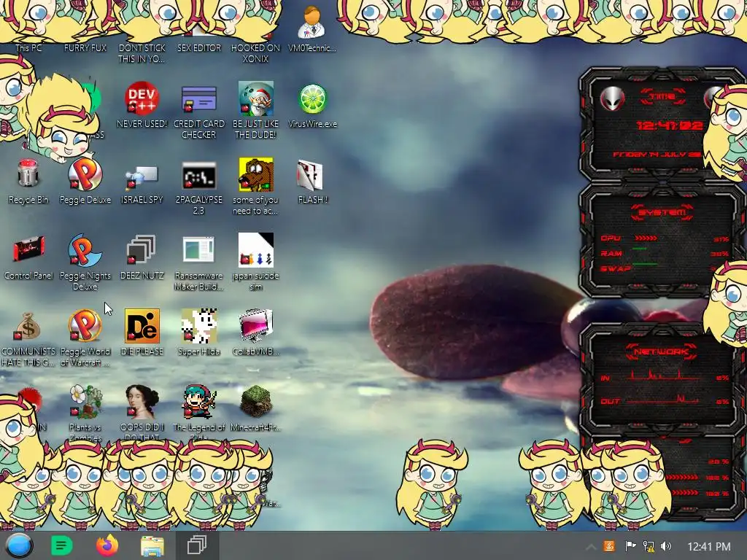Click the SYSTEM widget header

[x=662, y=212]
